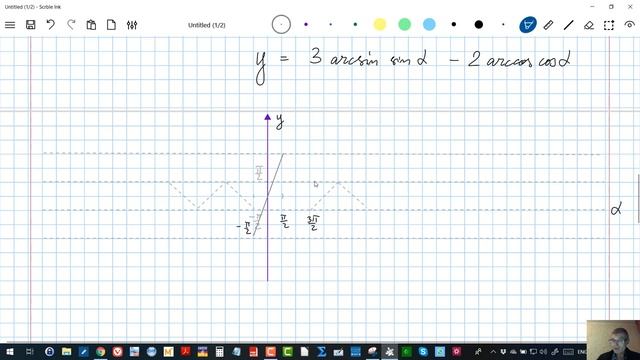Open Task View in taskbar
The width and height of the screenshot is (640, 360).
coord(29,351)
